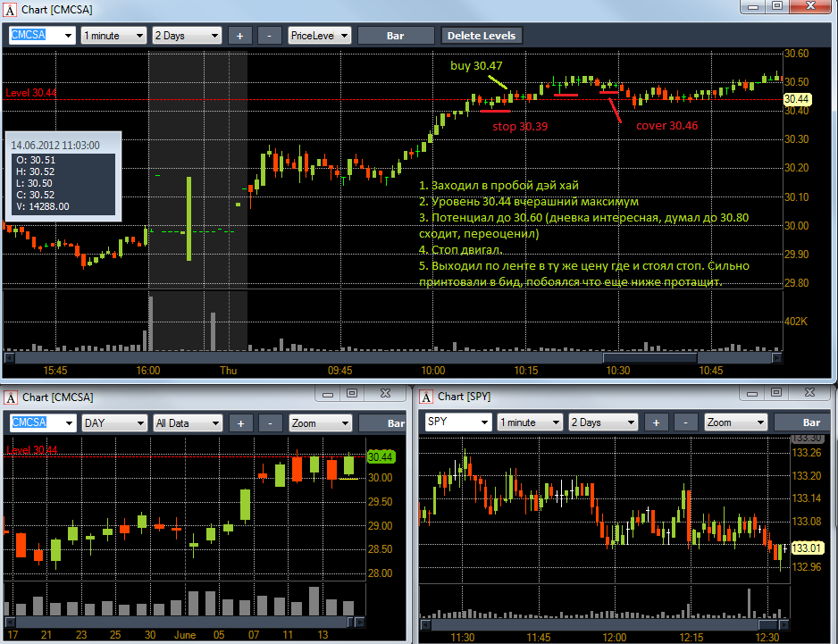The image size is (838, 644).
Task: Click minus button in daily CMCSA chart
Action: point(271,423)
